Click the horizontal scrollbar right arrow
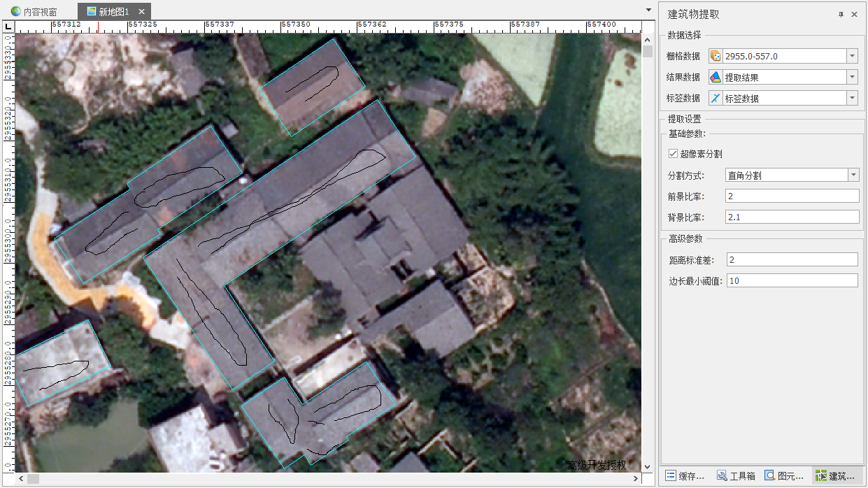 [636, 479]
